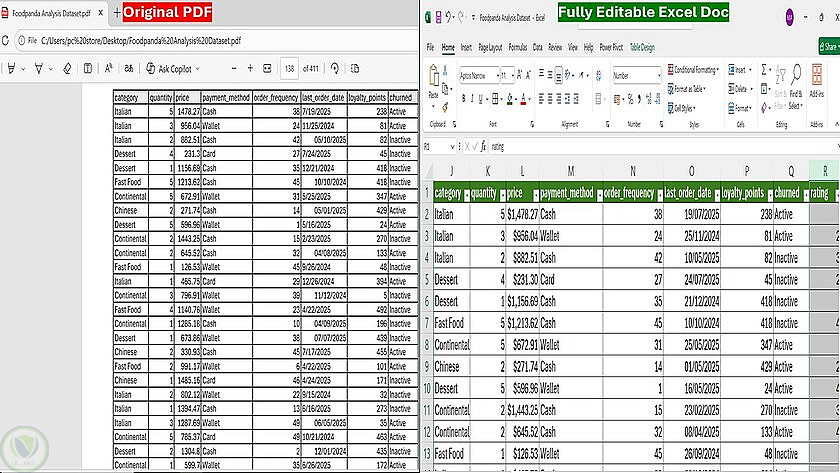Click the Fit to width icon in the PDF viewer
This screenshot has height=473, width=840.
pyautogui.click(x=267, y=68)
